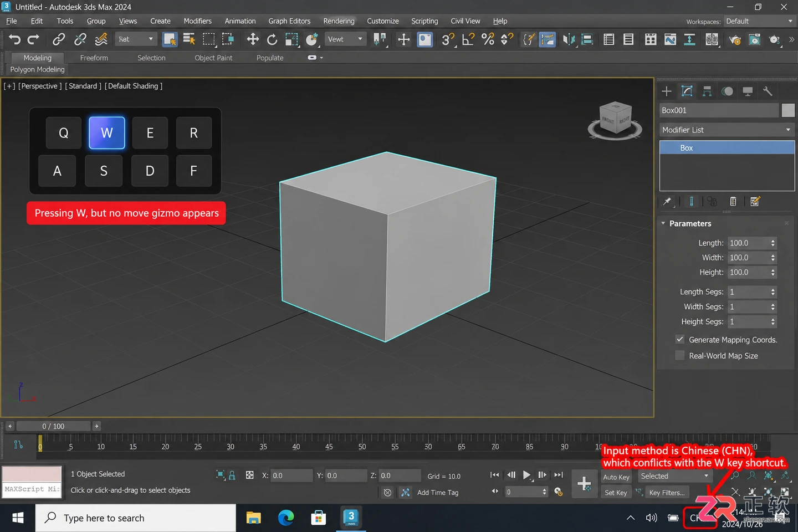Click the Mirror tool icon

point(569,39)
